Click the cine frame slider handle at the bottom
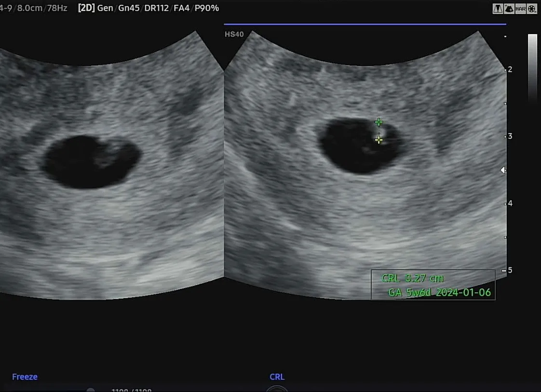 pyautogui.click(x=90, y=390)
